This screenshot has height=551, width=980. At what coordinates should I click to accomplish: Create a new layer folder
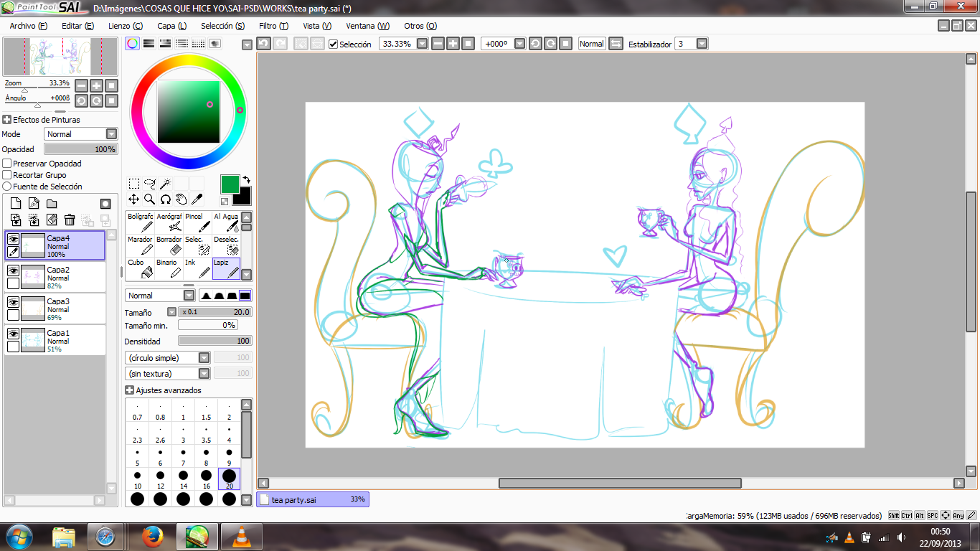(x=52, y=204)
